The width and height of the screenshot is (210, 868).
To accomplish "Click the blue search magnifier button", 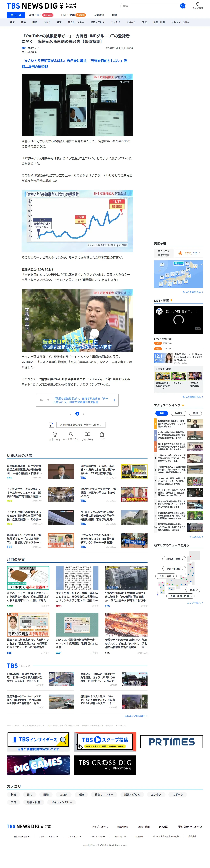I will pyautogui.click(x=182, y=6).
